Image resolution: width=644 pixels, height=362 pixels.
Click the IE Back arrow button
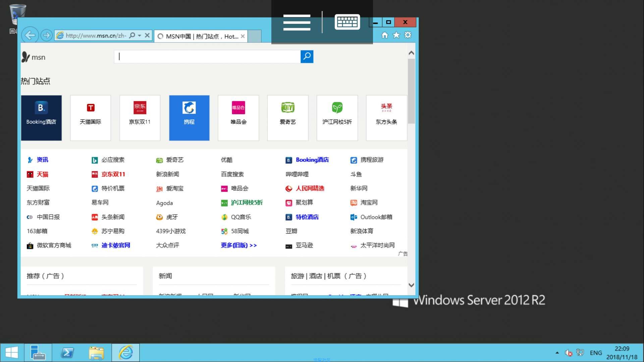[x=30, y=35]
